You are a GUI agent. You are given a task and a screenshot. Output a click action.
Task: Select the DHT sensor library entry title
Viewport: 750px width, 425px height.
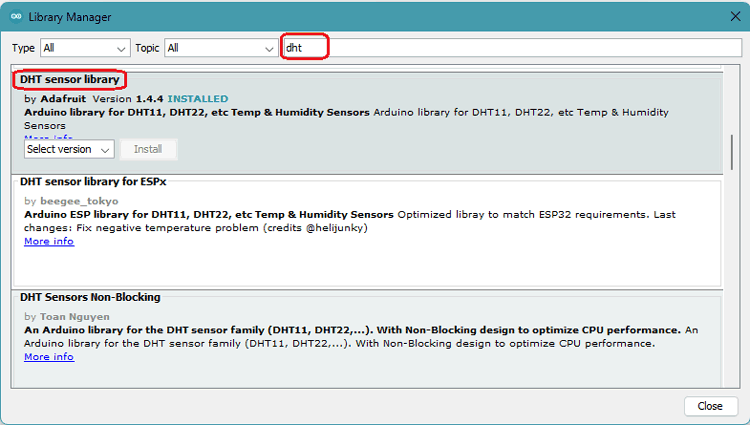70,79
